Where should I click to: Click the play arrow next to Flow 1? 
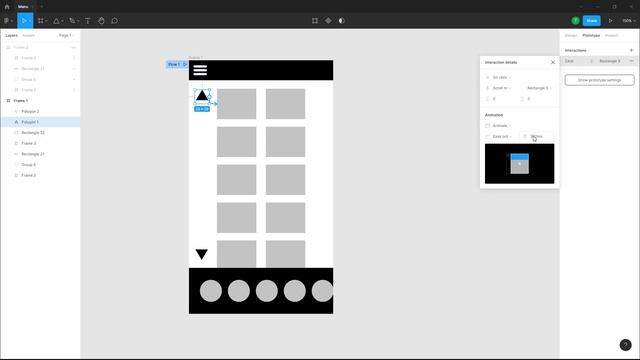[185, 64]
